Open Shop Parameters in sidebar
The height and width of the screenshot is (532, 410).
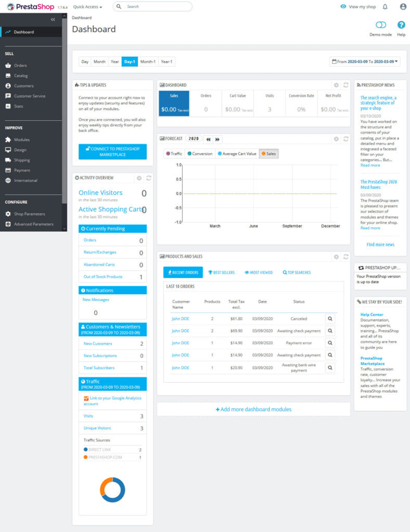pos(31,214)
